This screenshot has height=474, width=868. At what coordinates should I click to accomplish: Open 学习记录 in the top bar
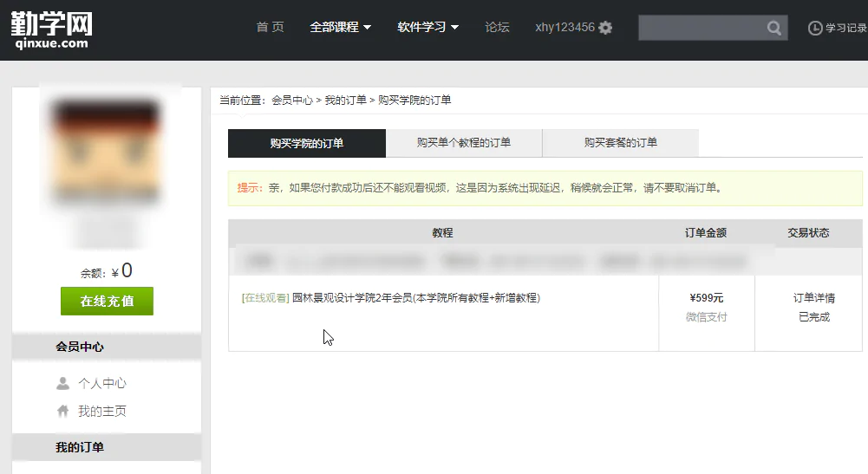[846, 28]
